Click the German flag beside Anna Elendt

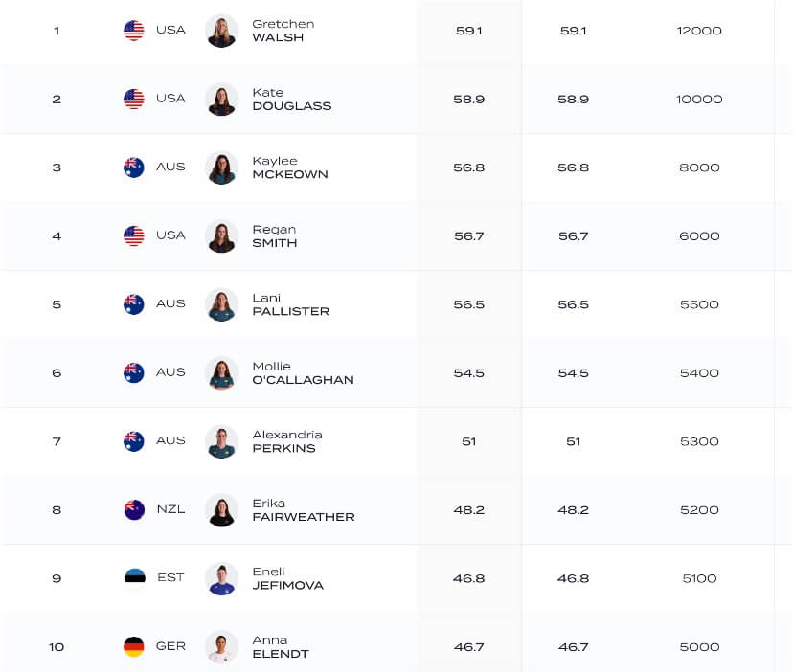(x=134, y=646)
